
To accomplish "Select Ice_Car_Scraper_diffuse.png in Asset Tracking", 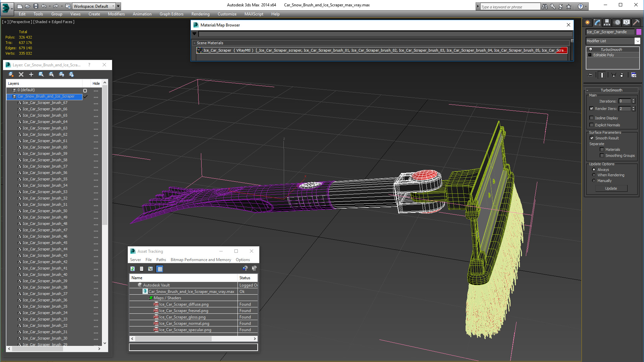I will pos(184,304).
